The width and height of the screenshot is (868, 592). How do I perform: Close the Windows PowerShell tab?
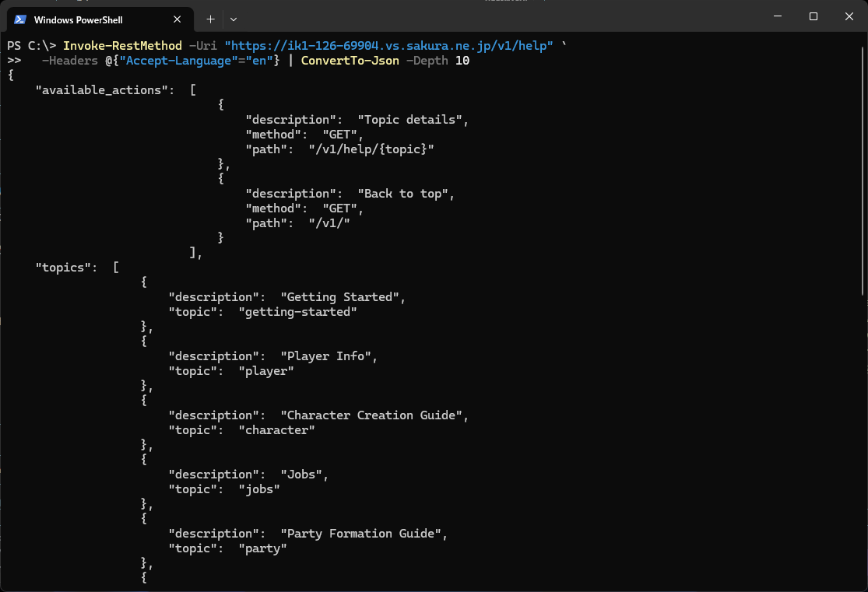(178, 19)
